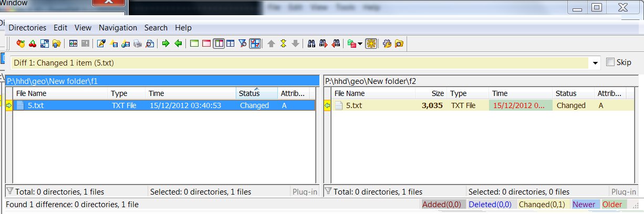Open the Help menu
The image size is (644, 214).
183,28
